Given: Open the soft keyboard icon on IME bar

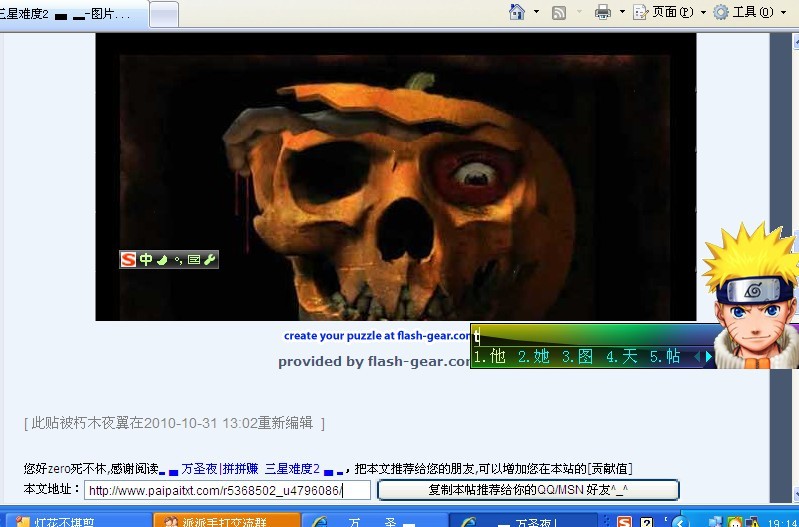Looking at the screenshot, I should (x=194, y=260).
